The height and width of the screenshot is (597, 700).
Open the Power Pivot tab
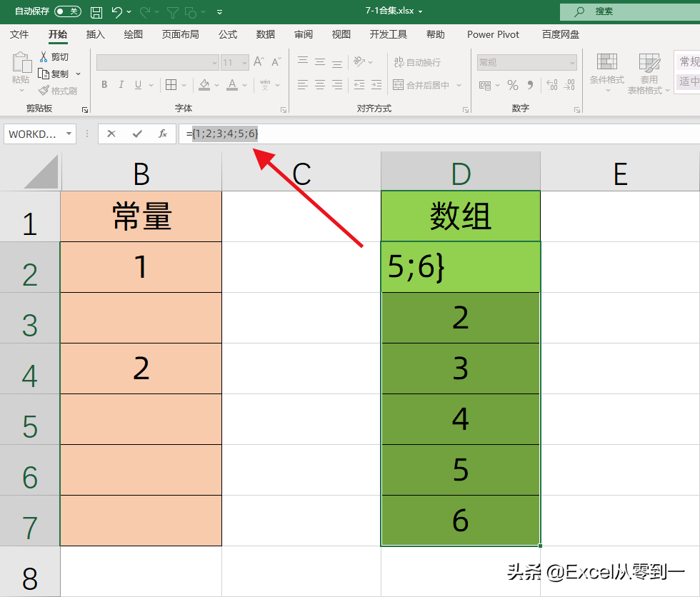click(x=493, y=34)
